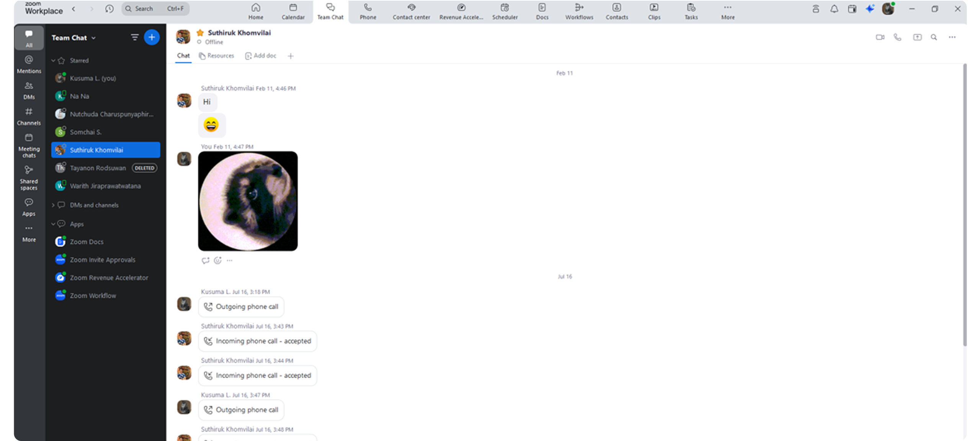Image resolution: width=980 pixels, height=441 pixels.
Task: Click the phone call icon in chat header
Action: point(897,37)
